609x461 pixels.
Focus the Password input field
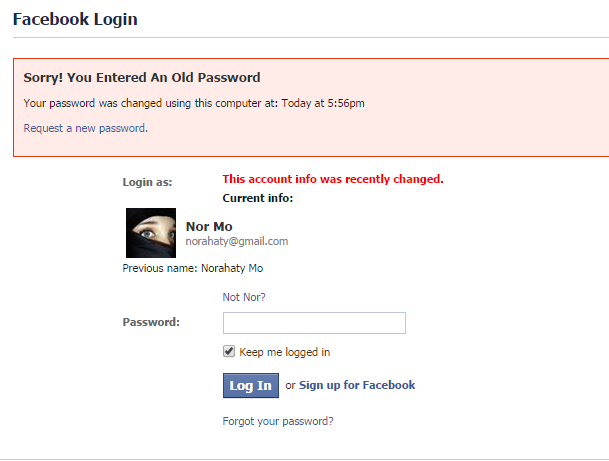[x=314, y=323]
